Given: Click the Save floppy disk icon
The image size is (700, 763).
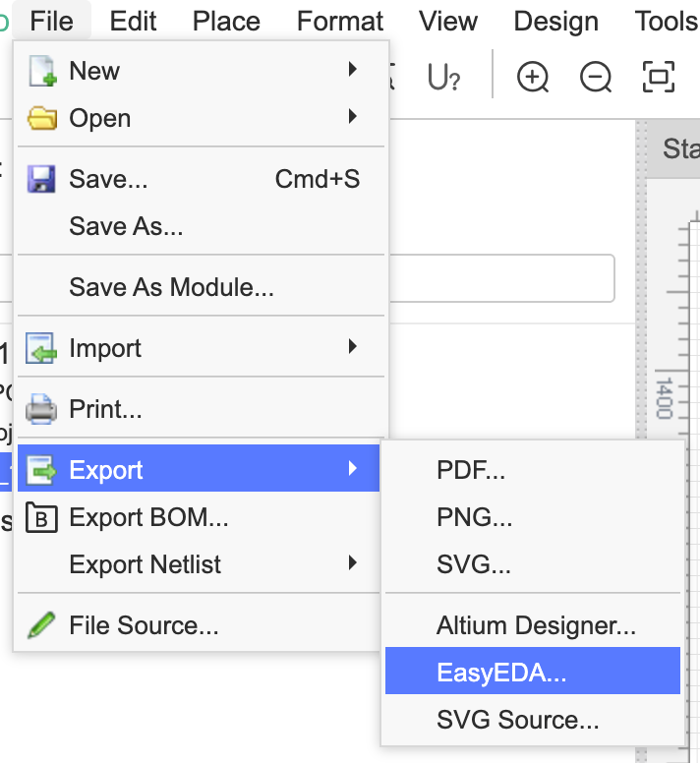Looking at the screenshot, I should [42, 180].
